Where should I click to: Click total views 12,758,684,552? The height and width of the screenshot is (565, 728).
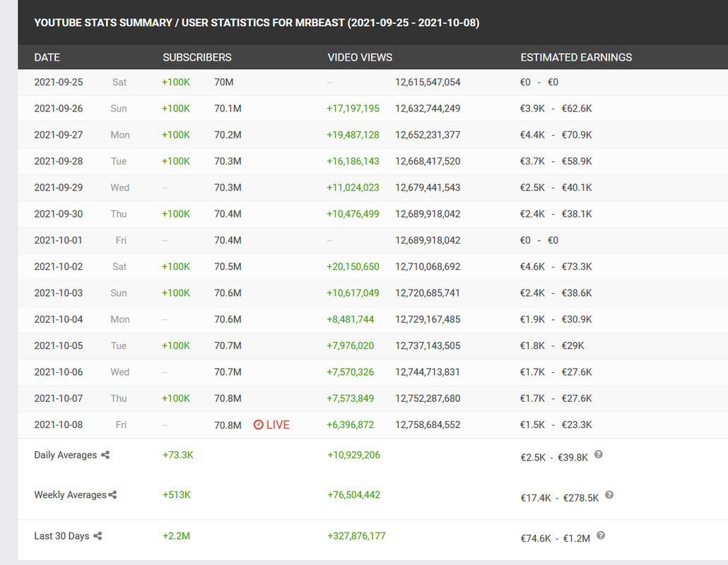tap(428, 425)
